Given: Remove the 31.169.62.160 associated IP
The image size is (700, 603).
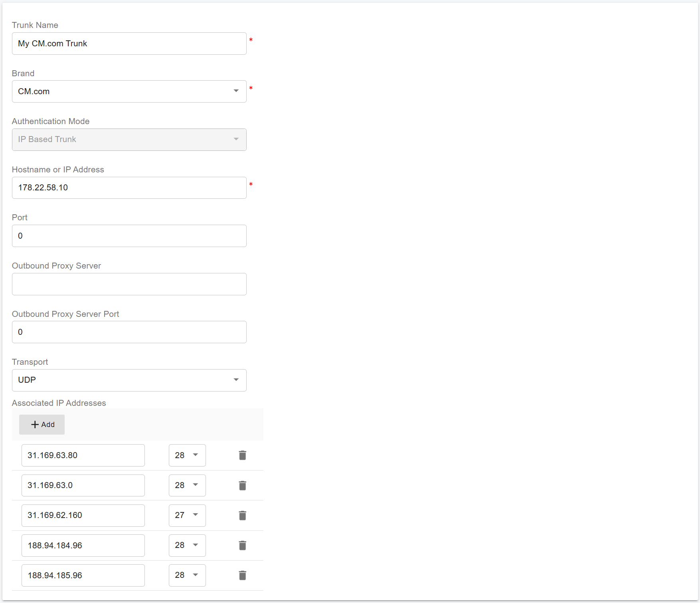Looking at the screenshot, I should (242, 515).
